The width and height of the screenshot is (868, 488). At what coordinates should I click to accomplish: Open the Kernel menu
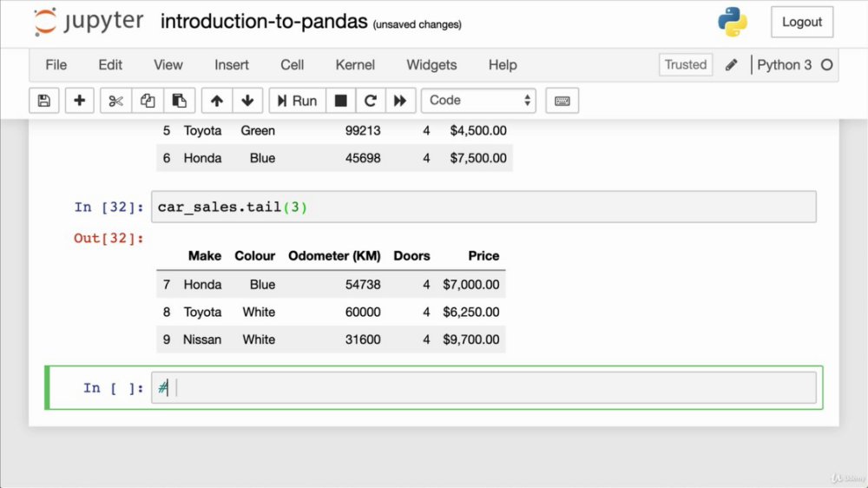355,65
